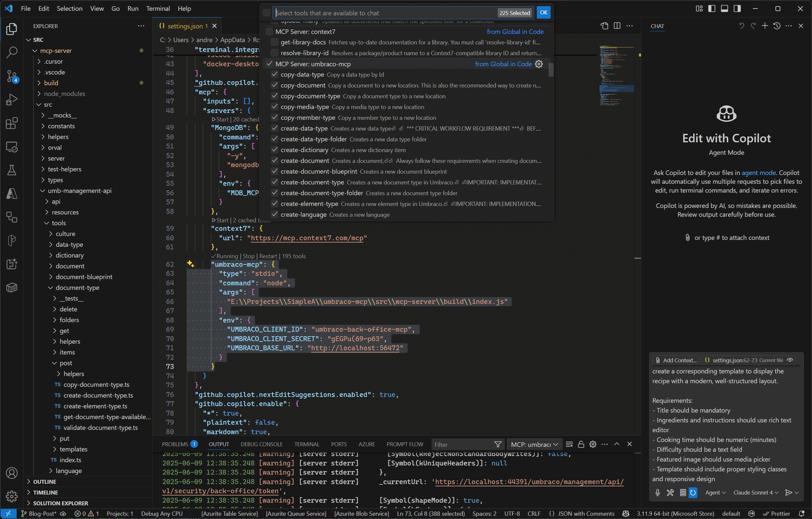
Task: Maximize the bottom panel
Action: click(x=617, y=444)
